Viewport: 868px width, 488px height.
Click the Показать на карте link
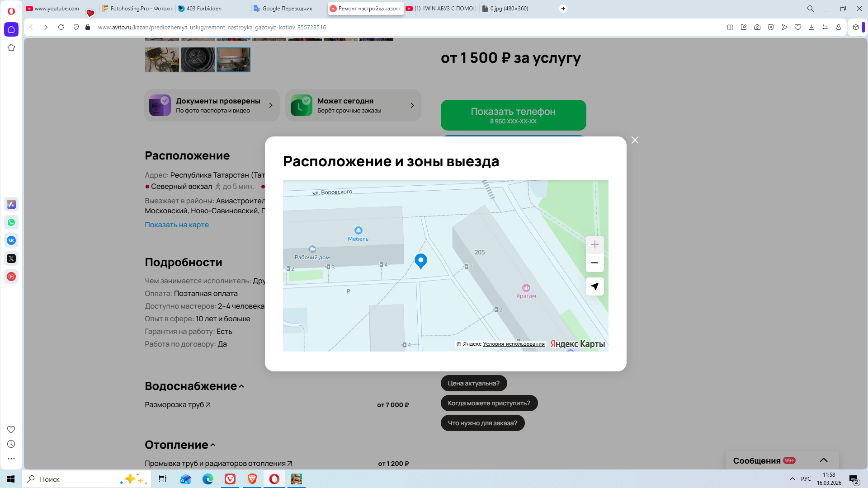tap(177, 225)
